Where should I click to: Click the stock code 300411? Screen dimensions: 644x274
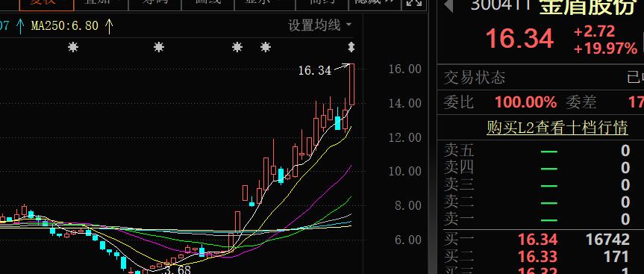pos(501,4)
